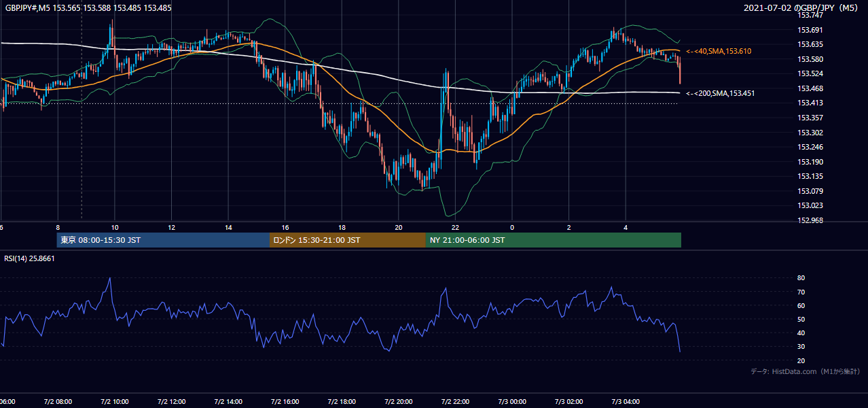Viewport: 868px width, 408px height.
Task: Click RSI scale value 70
Action: point(801,292)
